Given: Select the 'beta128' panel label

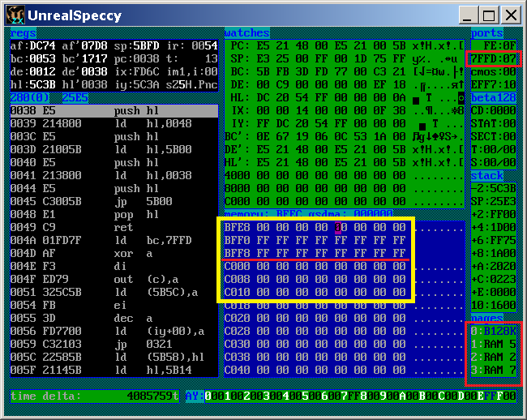Looking at the screenshot, I should [493, 98].
